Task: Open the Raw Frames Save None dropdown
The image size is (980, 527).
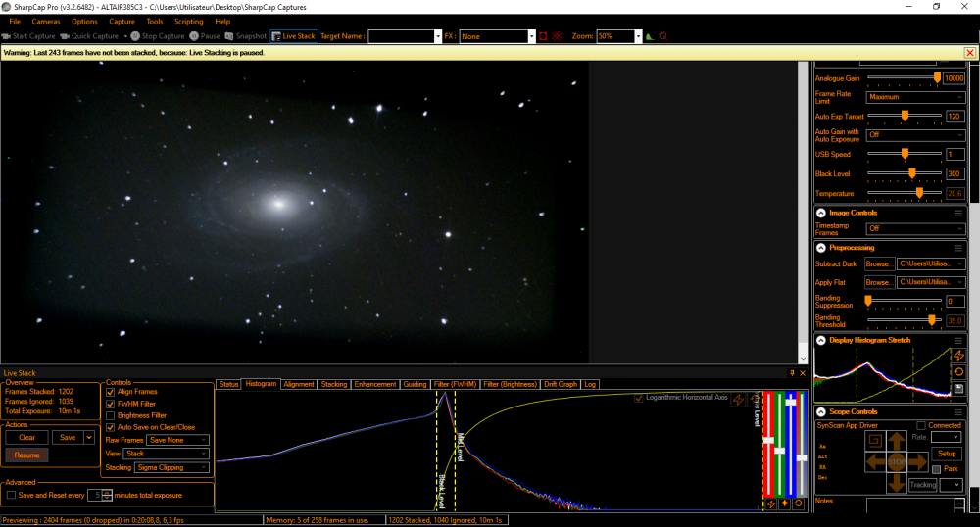Action: pyautogui.click(x=177, y=440)
